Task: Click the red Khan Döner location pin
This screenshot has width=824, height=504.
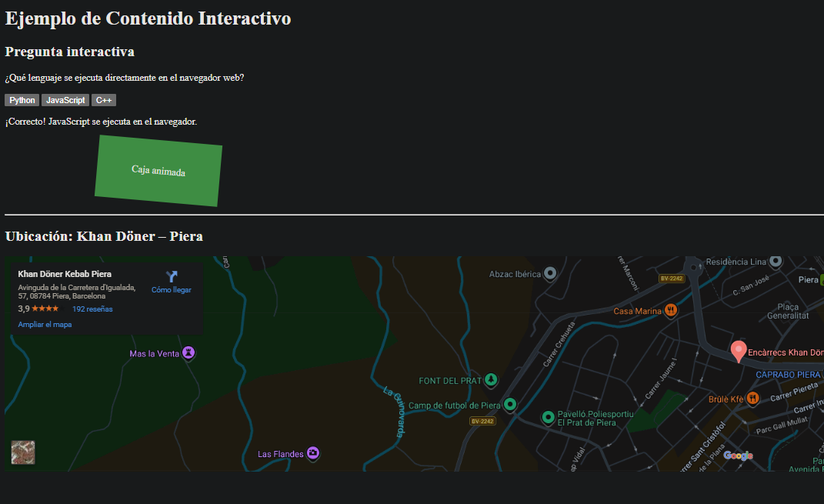Action: 738,351
